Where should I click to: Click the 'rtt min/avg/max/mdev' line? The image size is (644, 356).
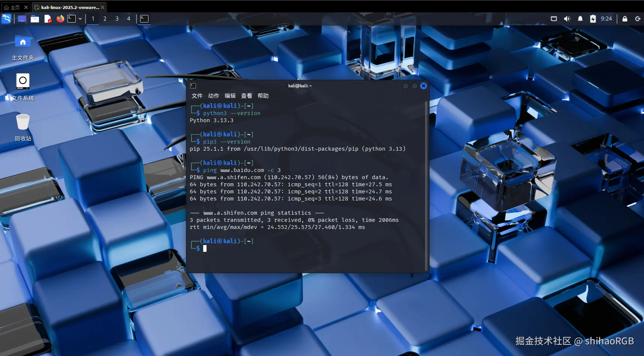coord(277,227)
